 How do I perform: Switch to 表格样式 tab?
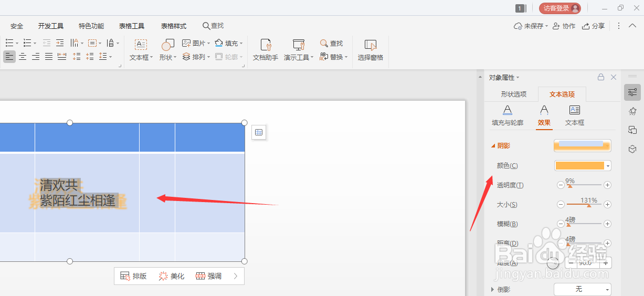pyautogui.click(x=174, y=26)
